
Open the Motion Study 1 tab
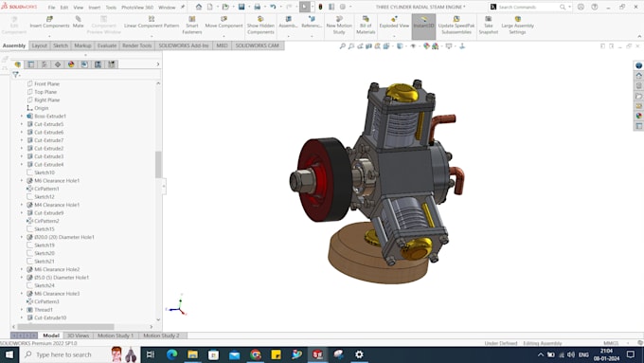point(115,336)
